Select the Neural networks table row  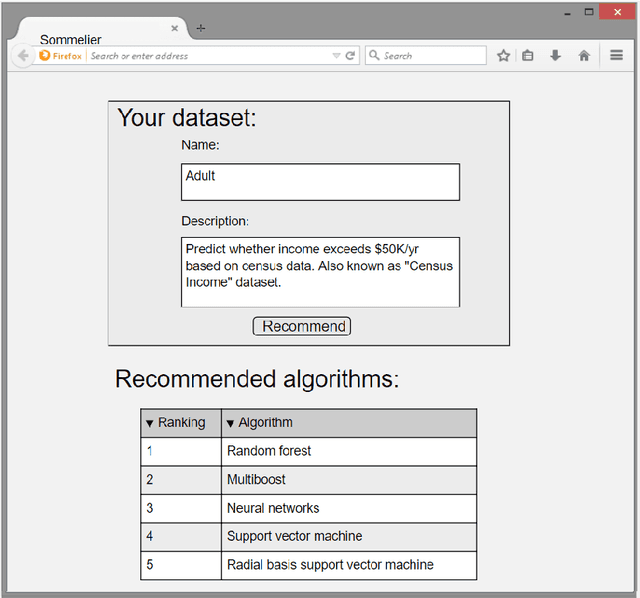[x=308, y=508]
